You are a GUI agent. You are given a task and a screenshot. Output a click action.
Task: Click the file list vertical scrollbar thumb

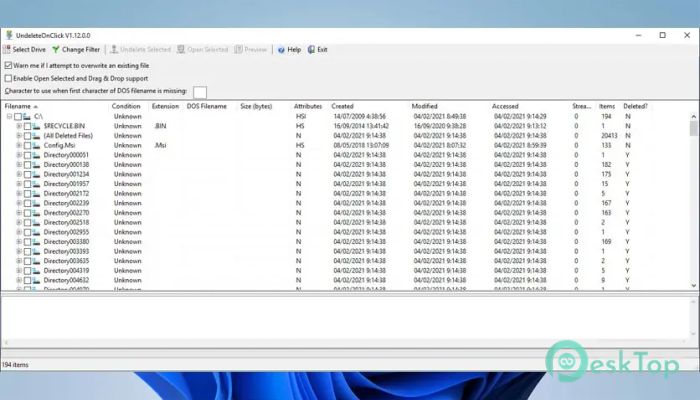693,128
